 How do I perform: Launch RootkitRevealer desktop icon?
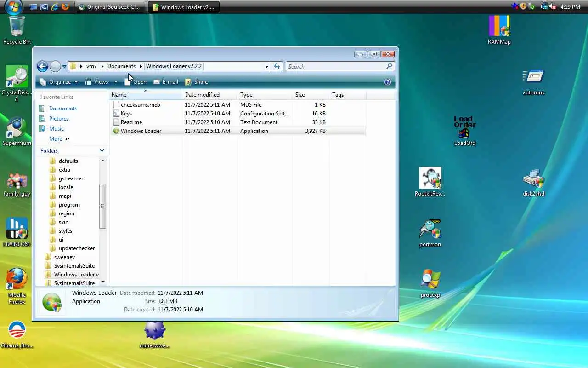430,182
